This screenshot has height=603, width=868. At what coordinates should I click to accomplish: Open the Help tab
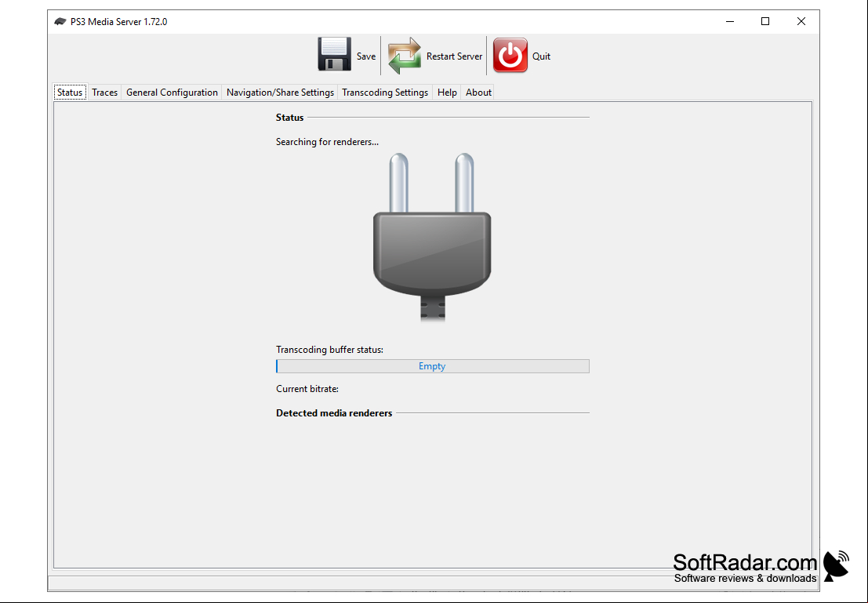[x=447, y=93]
